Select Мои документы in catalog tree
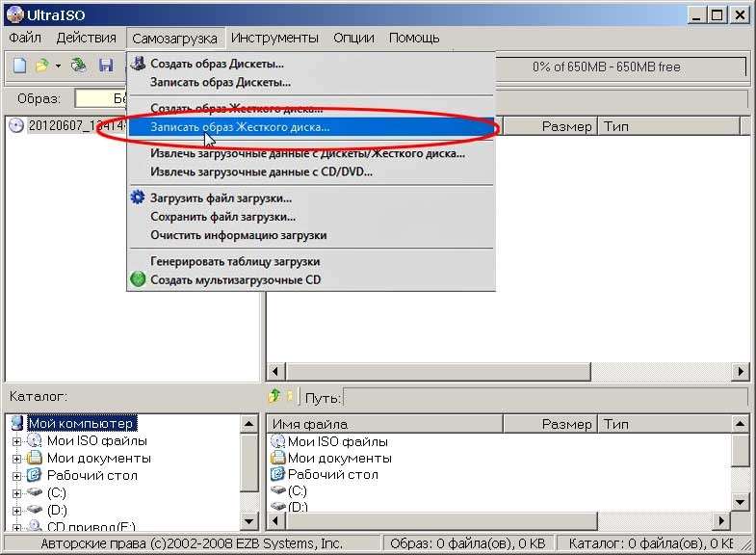 click(x=99, y=458)
